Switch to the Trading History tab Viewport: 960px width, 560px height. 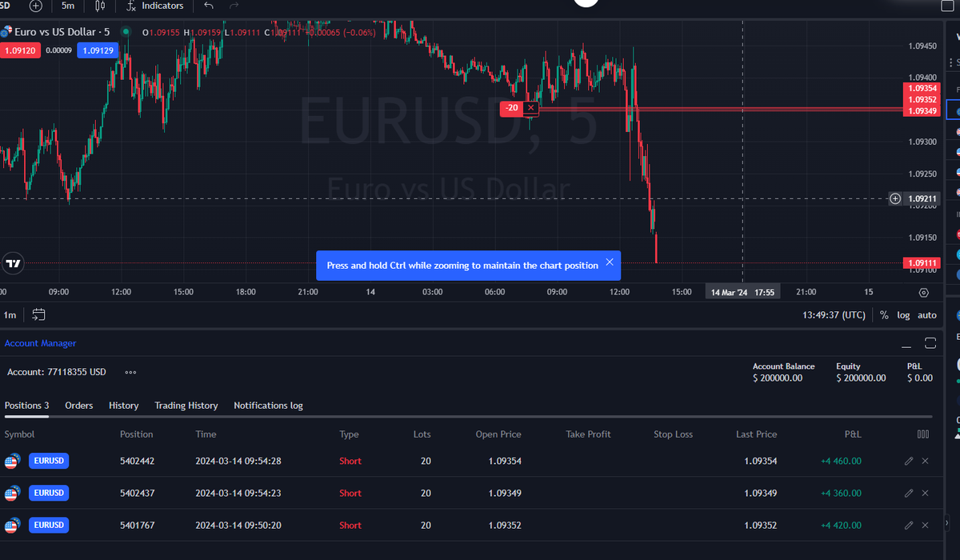tap(186, 406)
